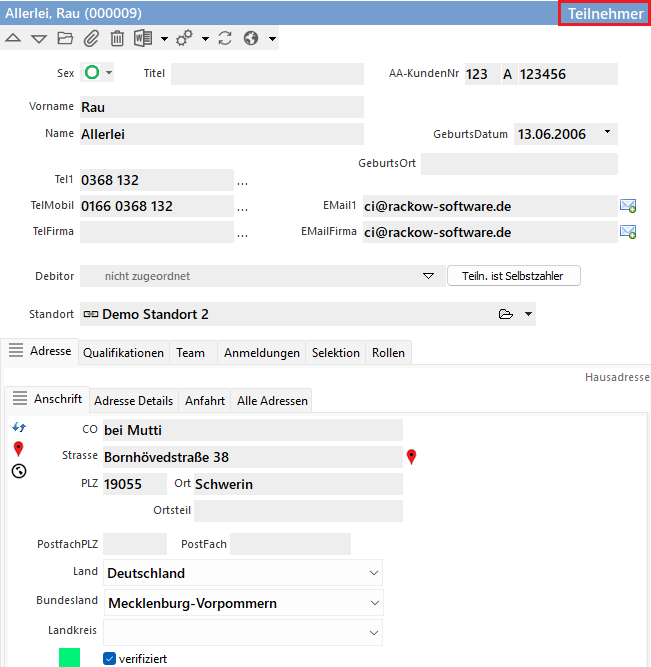Open the Sex selection dropdown
The width and height of the screenshot is (651, 667).
click(x=109, y=73)
